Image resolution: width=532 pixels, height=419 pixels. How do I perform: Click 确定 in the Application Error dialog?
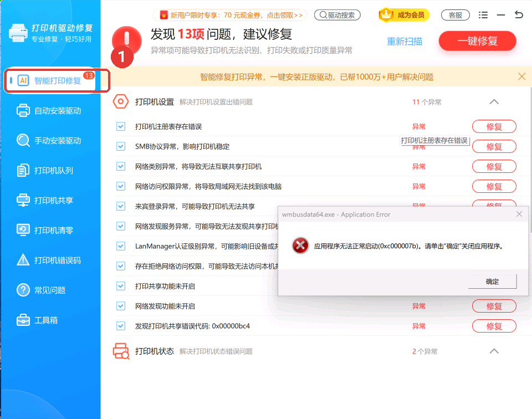(x=492, y=281)
